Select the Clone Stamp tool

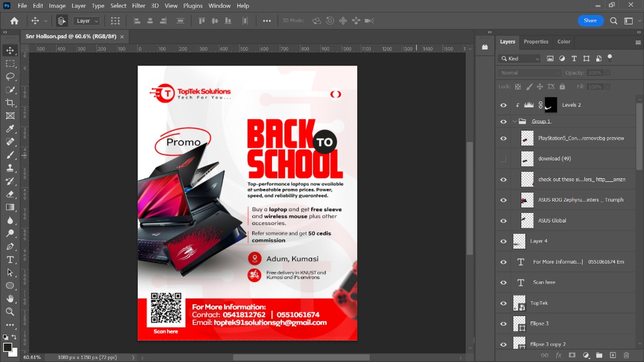[10, 168]
